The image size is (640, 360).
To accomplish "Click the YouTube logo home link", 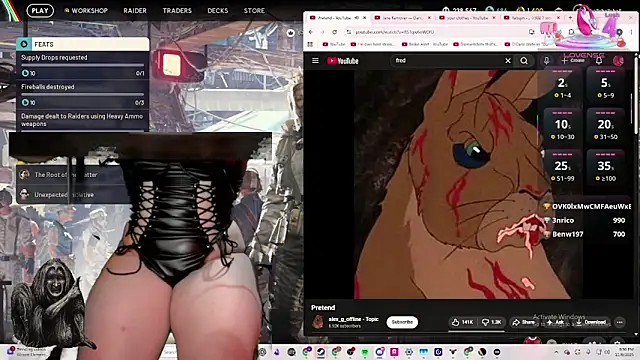I will [343, 61].
